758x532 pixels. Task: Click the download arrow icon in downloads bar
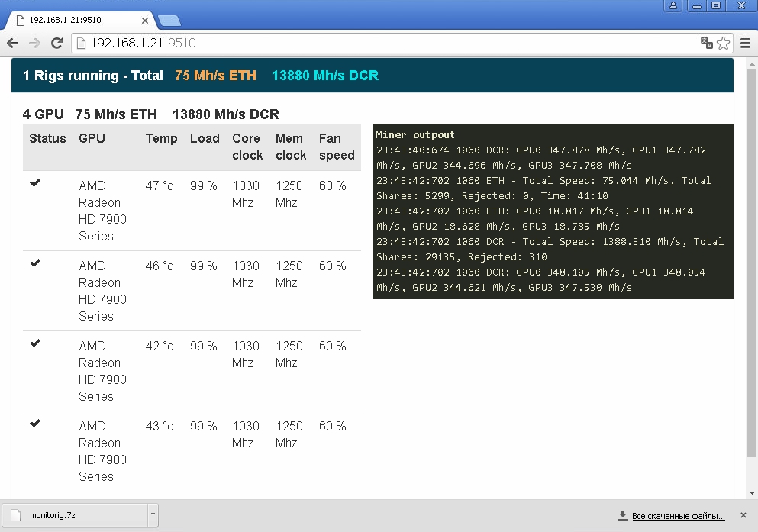(623, 515)
